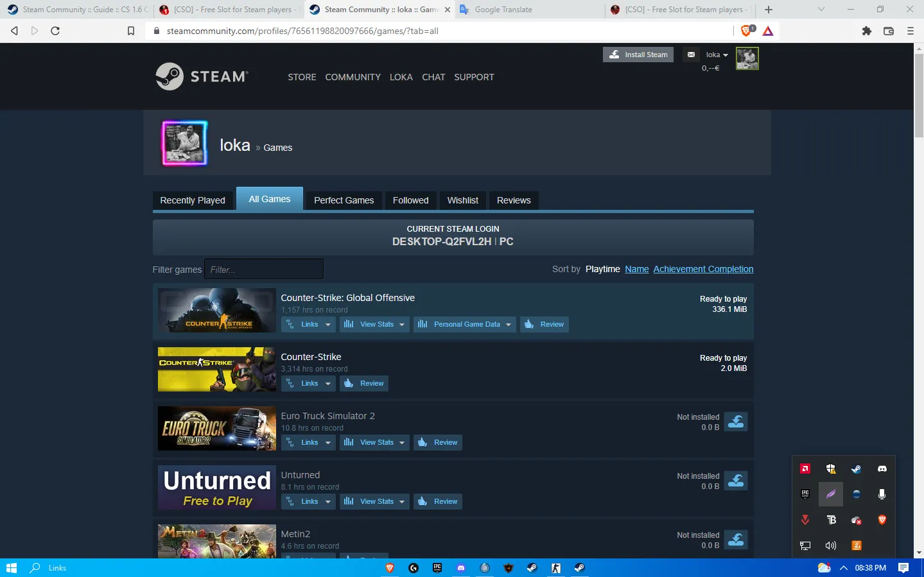The image size is (924, 577).
Task: Open the browser main menu hamburger icon
Action: pos(910,31)
